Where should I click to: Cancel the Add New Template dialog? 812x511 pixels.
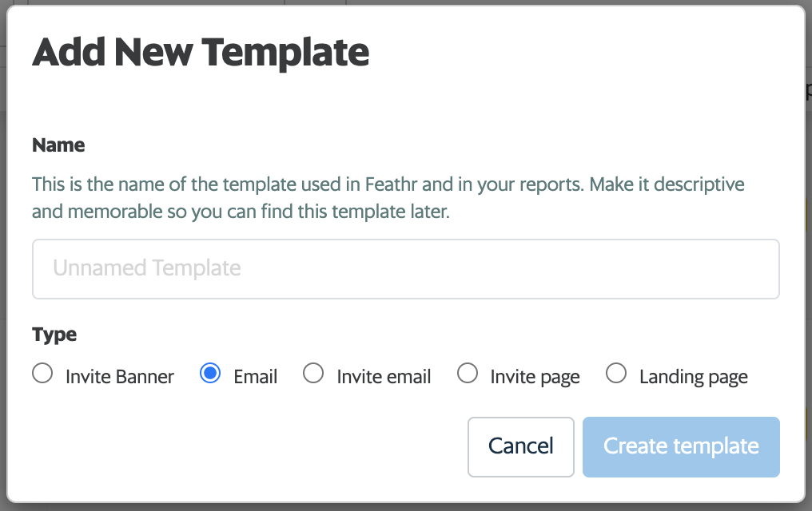pos(520,446)
